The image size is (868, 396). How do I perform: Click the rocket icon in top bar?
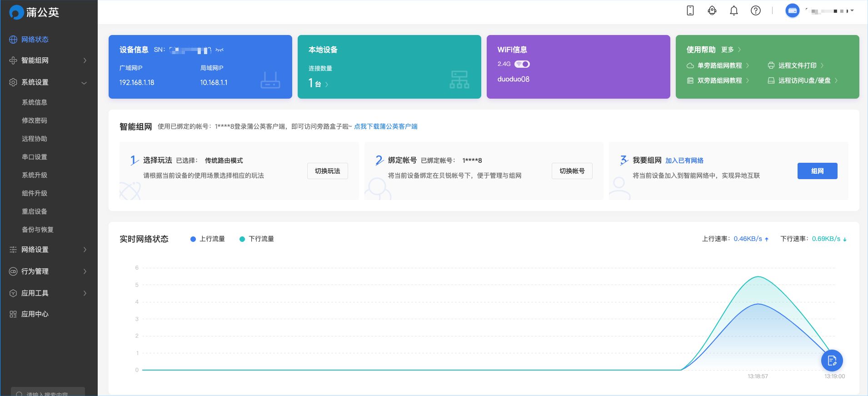[x=712, y=10]
